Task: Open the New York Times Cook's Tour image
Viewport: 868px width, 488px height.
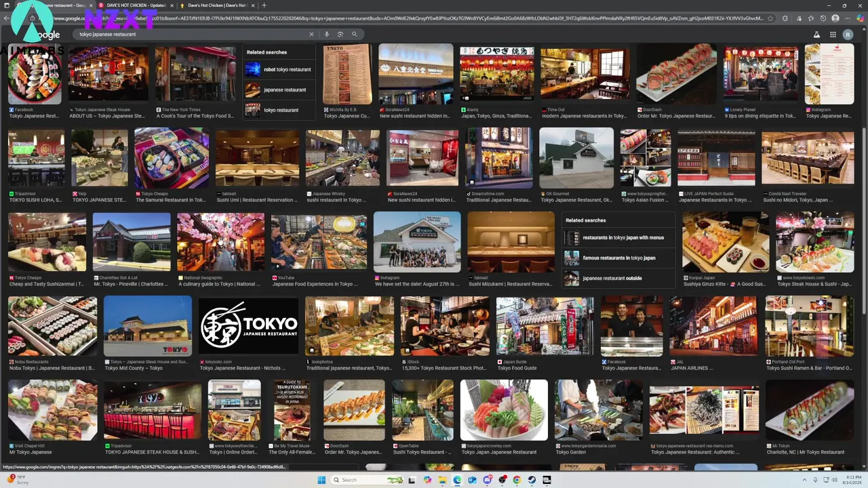Action: [x=195, y=74]
